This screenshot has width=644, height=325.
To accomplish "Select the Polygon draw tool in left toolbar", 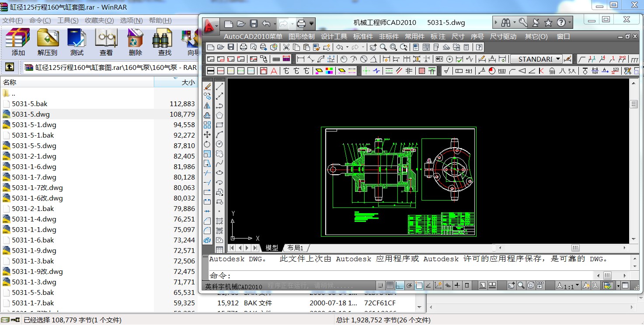I will [x=219, y=115].
